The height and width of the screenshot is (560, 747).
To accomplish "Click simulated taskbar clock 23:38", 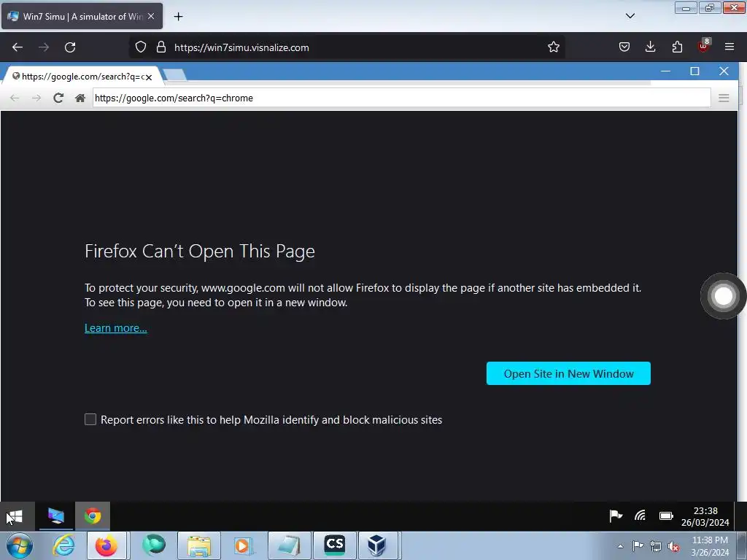I will coord(705,517).
